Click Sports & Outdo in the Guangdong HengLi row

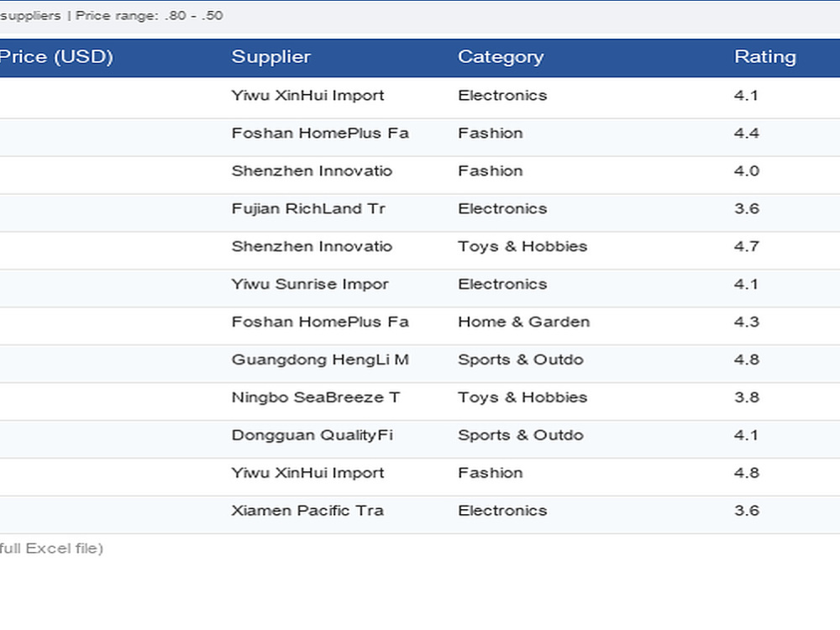click(x=521, y=360)
